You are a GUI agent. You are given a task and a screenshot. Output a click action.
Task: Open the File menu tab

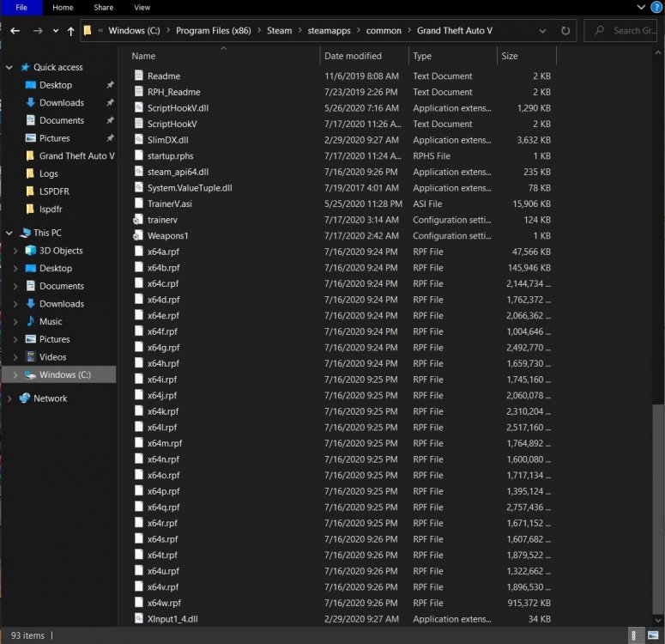click(x=21, y=8)
